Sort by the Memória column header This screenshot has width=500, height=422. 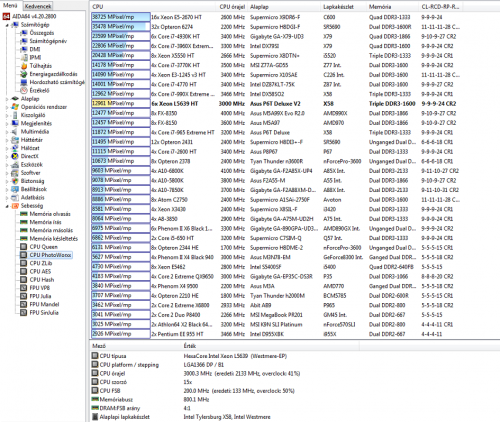pos(393,7)
